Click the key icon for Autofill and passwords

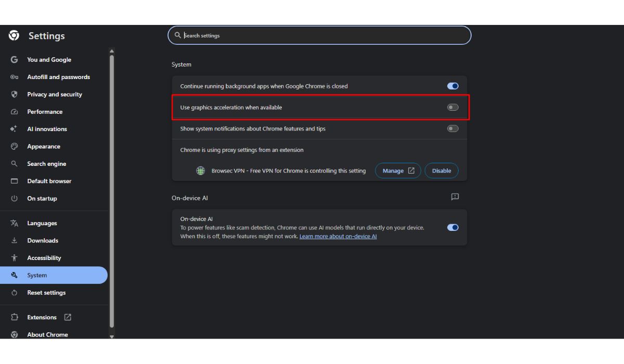(x=14, y=77)
